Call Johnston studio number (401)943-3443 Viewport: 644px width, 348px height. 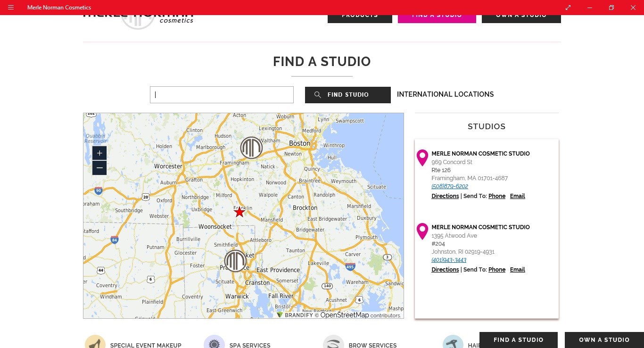click(x=449, y=260)
